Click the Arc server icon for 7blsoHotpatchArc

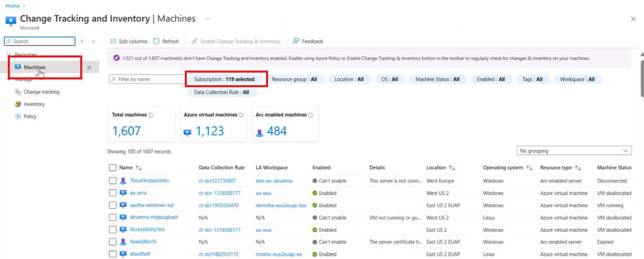[123, 181]
